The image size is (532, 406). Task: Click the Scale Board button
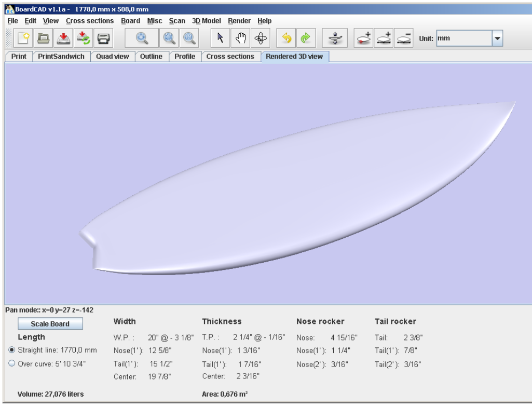click(50, 323)
